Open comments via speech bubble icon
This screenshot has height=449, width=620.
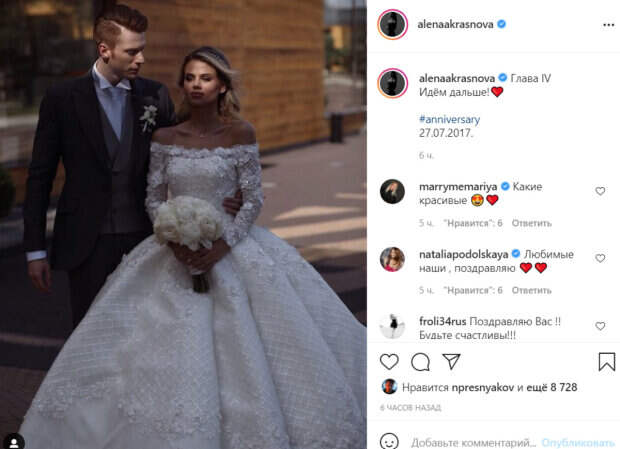coord(420,362)
